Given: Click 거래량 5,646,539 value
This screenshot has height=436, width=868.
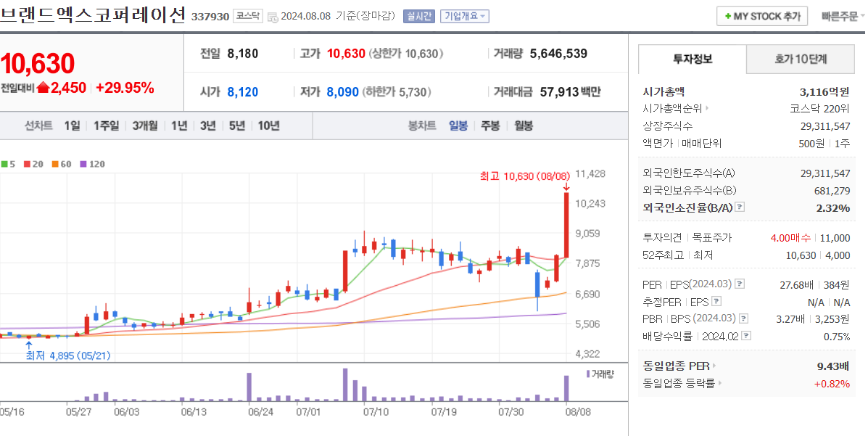Looking at the screenshot, I should [558, 54].
